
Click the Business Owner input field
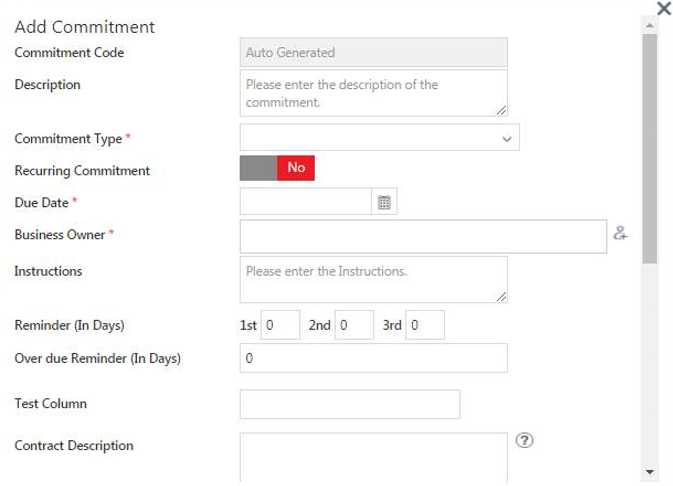tap(423, 236)
